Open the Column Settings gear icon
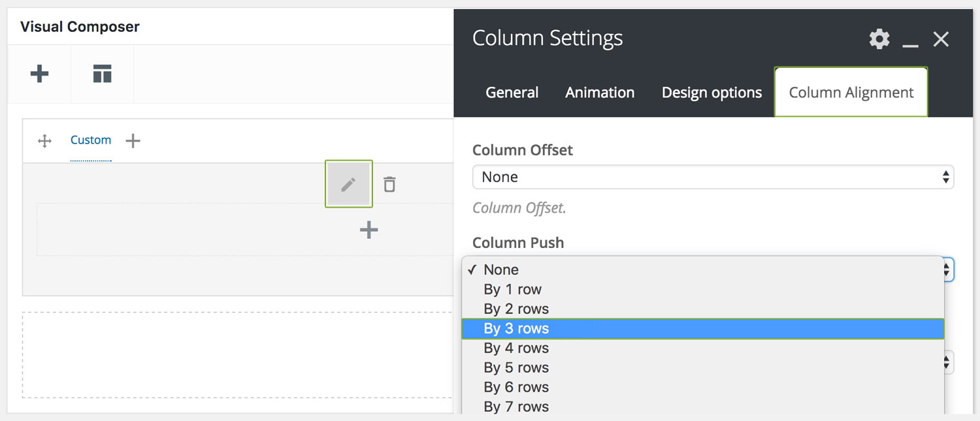 (879, 39)
